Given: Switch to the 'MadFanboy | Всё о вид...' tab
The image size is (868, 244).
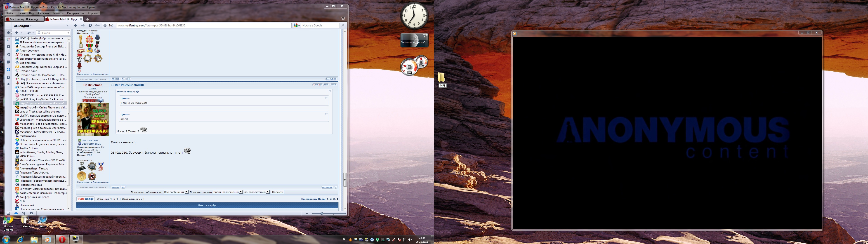Looking at the screenshot, I should [24, 19].
